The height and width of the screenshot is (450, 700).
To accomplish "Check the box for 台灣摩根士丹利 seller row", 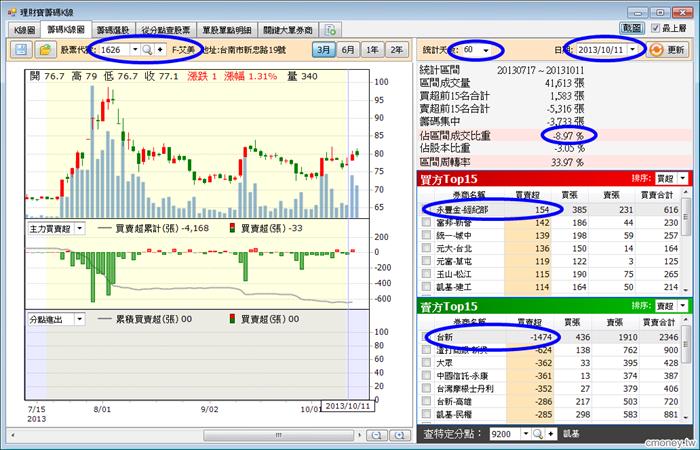I will (x=426, y=388).
